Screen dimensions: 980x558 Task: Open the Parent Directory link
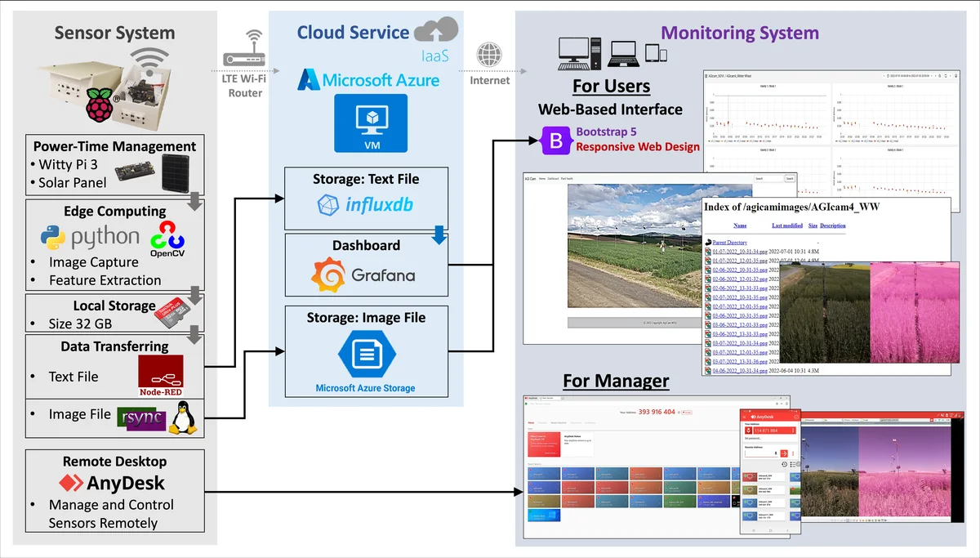(731, 243)
